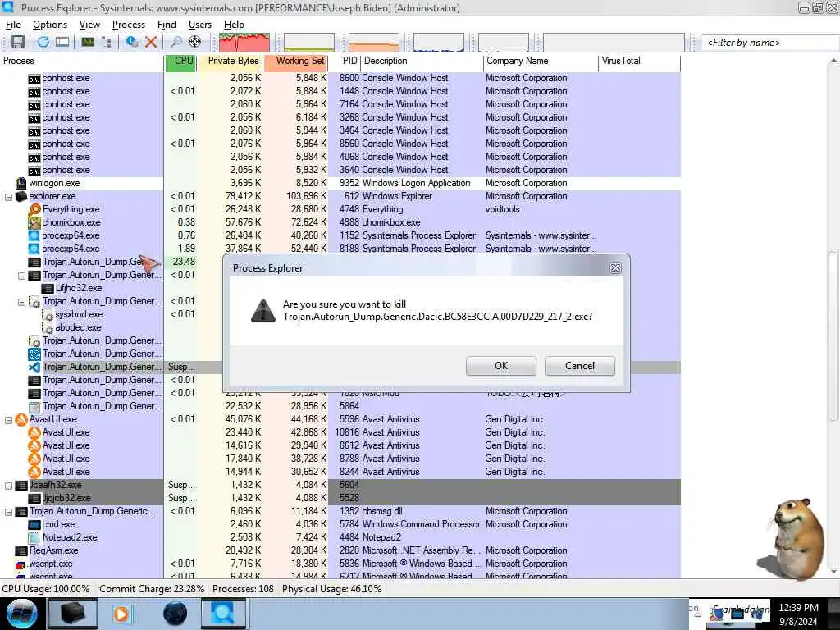Collapse the Jceafh32.exe tree node
The image size is (840, 630).
click(8, 486)
